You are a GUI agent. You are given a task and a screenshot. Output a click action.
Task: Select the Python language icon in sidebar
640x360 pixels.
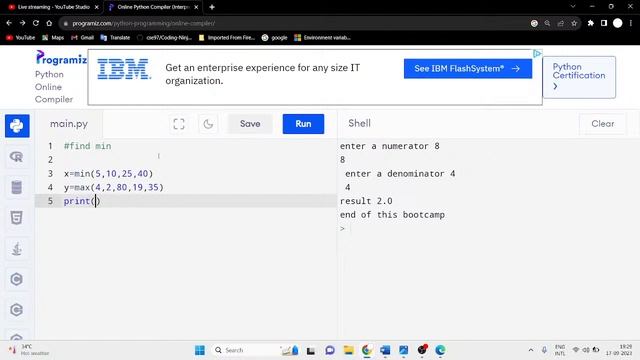pos(17,126)
